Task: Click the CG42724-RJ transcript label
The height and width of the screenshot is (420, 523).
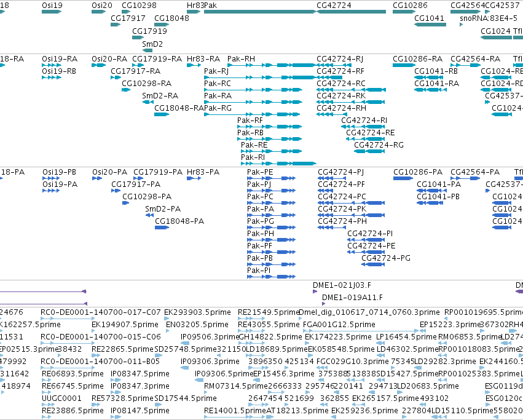Action: [340, 59]
